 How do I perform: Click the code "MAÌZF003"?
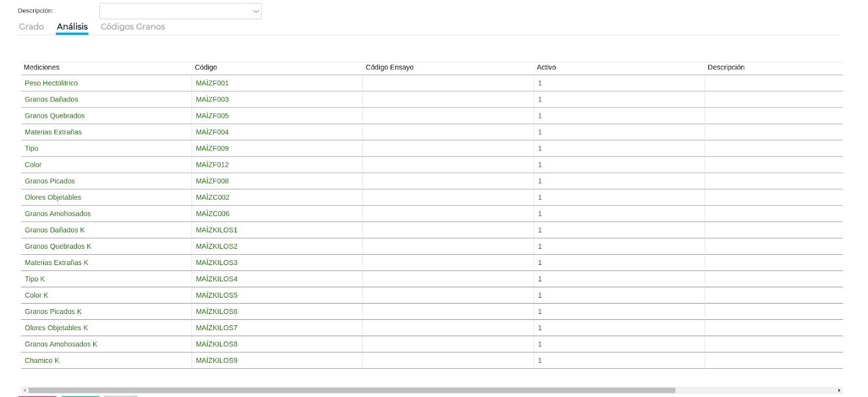(212, 99)
